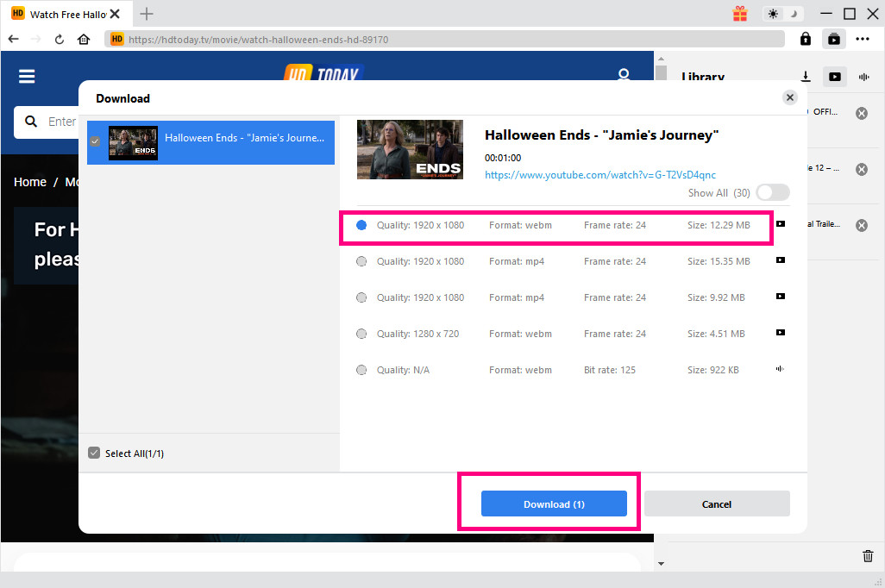
Task: Toggle the light/dark theme switch
Action: tap(783, 14)
